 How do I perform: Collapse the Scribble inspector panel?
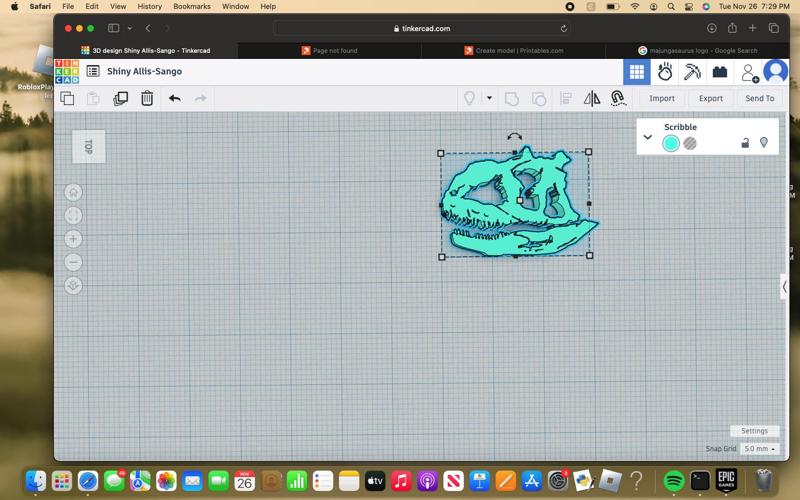tap(648, 137)
